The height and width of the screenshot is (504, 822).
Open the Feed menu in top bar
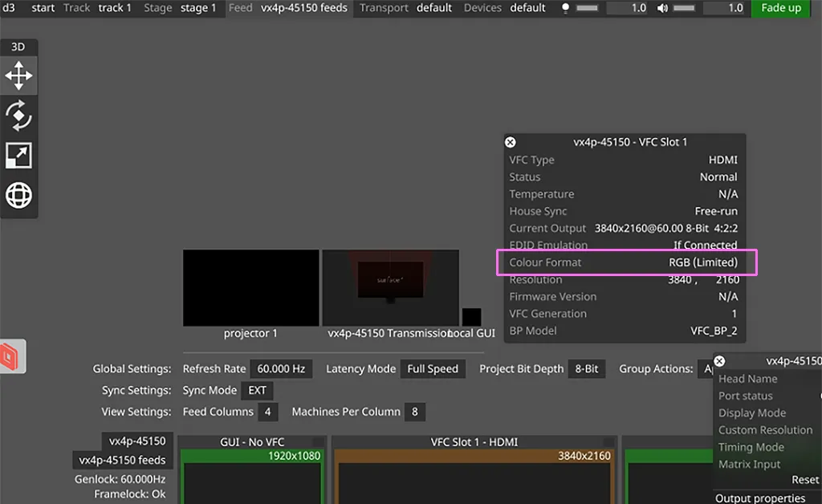tap(240, 8)
